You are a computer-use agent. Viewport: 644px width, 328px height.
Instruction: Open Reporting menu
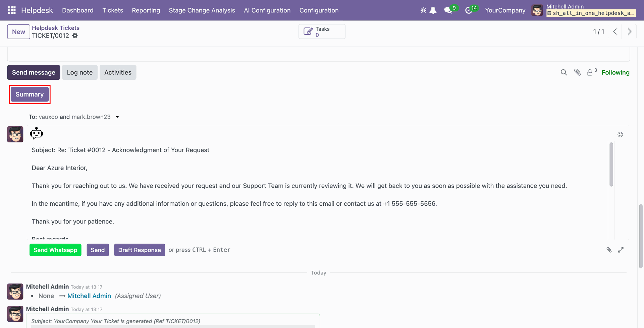146,10
